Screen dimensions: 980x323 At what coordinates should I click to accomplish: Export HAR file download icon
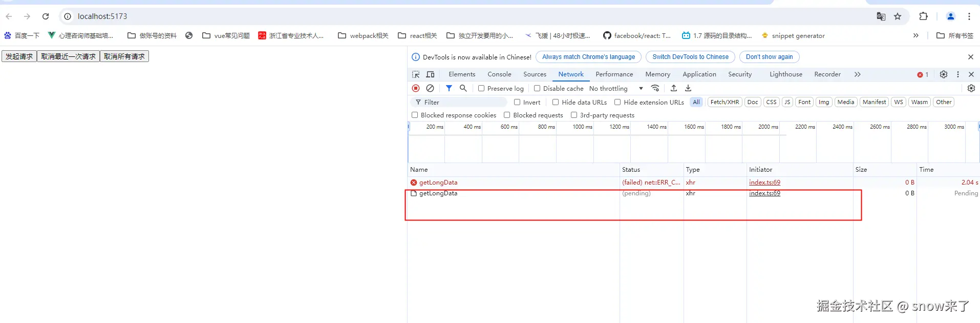[x=688, y=88]
